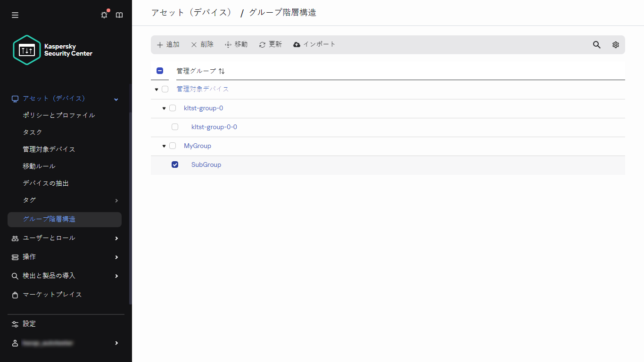Select the SubGroup row in the table

[206, 164]
